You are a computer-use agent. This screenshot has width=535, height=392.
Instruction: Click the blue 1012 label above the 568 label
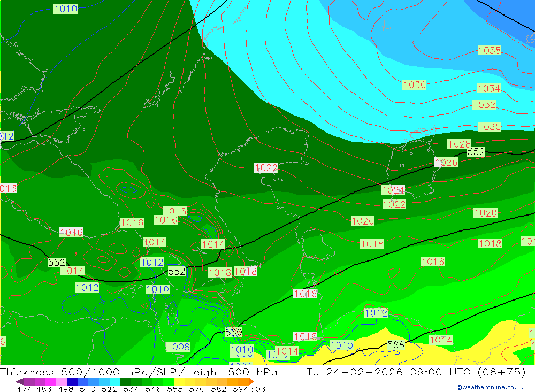click(376, 313)
